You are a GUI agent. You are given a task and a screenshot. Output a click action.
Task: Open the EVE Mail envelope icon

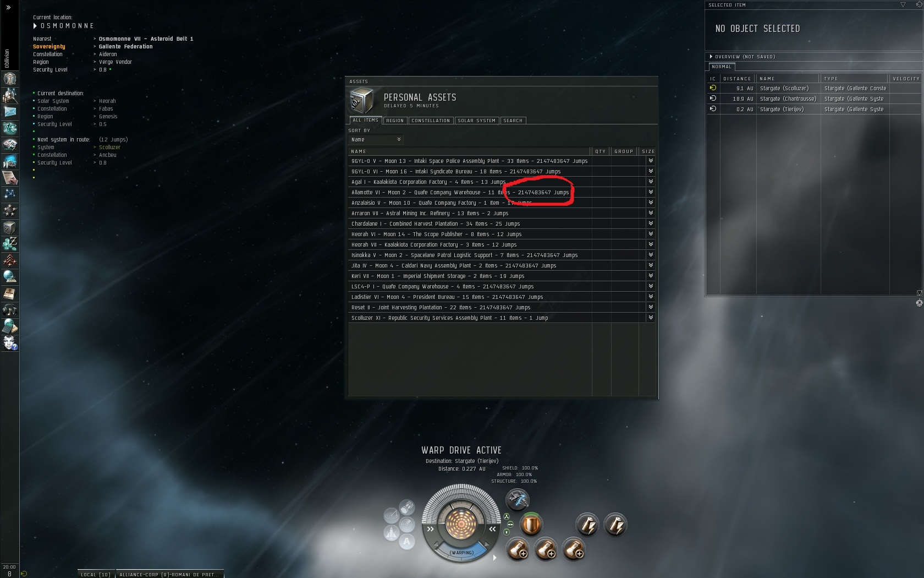10,111
